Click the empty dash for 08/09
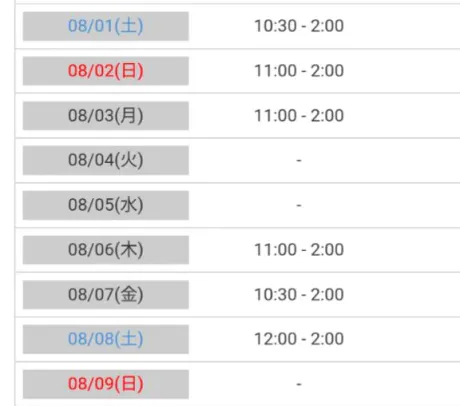Viewport: 460px width, 406px height. (299, 384)
